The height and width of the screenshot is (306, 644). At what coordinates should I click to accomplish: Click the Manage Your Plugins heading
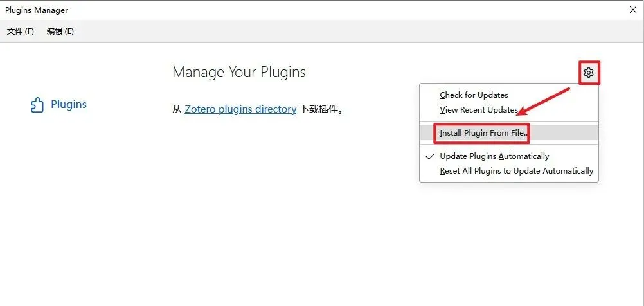[x=239, y=72]
